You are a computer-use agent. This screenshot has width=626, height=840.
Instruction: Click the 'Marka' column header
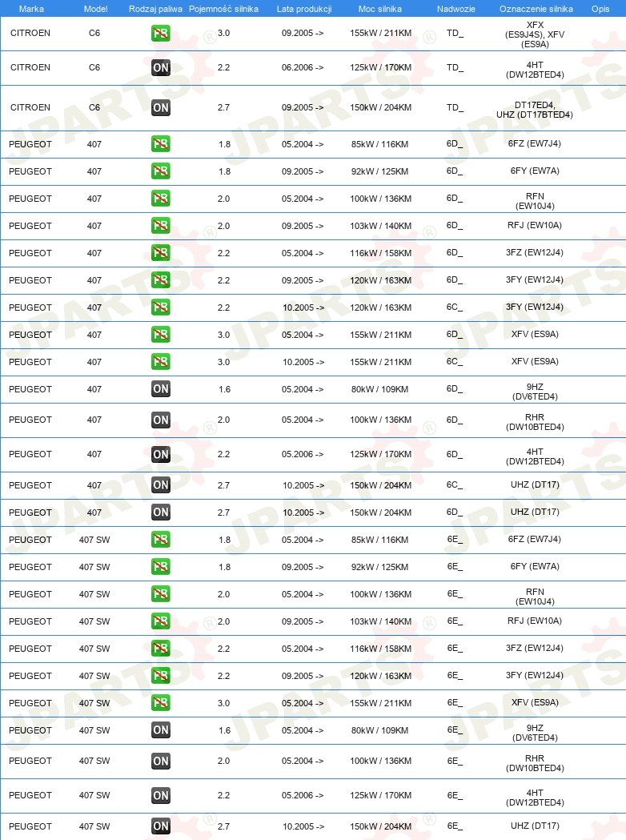31,9
